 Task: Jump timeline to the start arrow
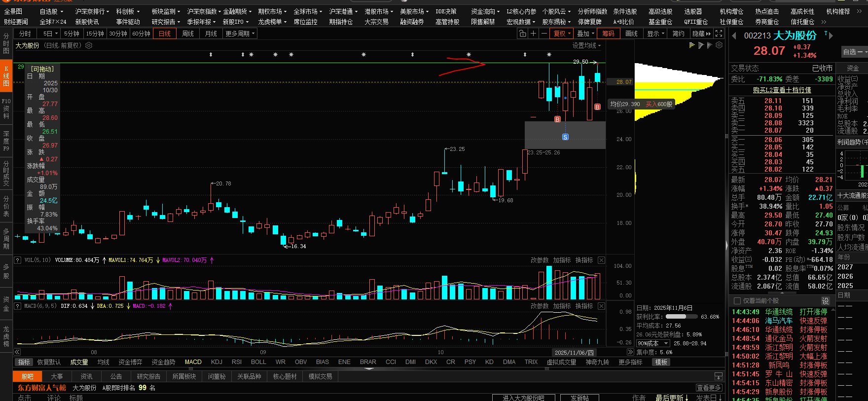pyautogui.click(x=17, y=352)
